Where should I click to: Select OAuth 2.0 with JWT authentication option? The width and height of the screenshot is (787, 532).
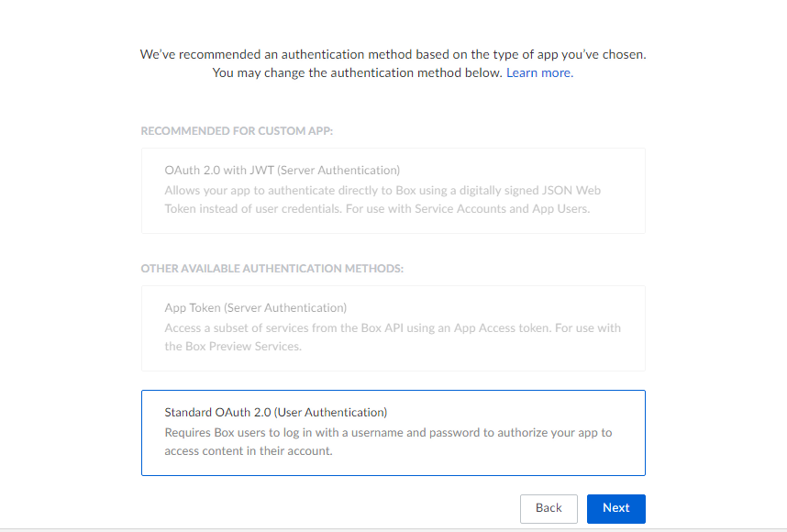click(393, 191)
